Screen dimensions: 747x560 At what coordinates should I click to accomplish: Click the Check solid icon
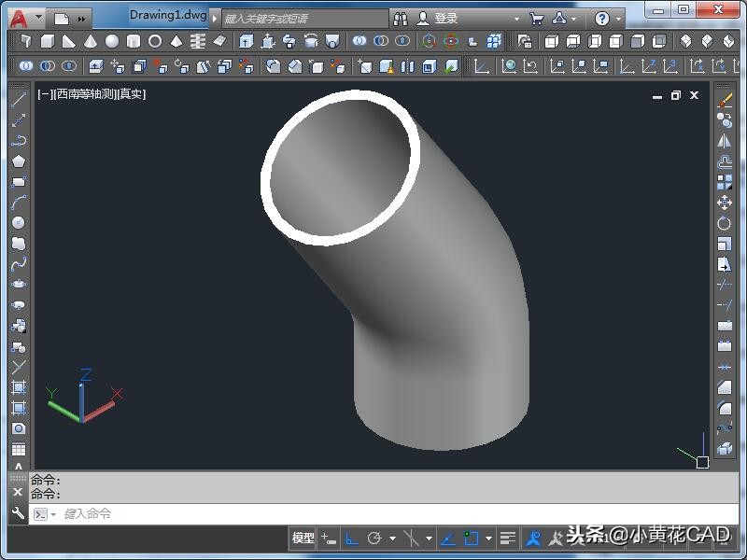[x=451, y=66]
